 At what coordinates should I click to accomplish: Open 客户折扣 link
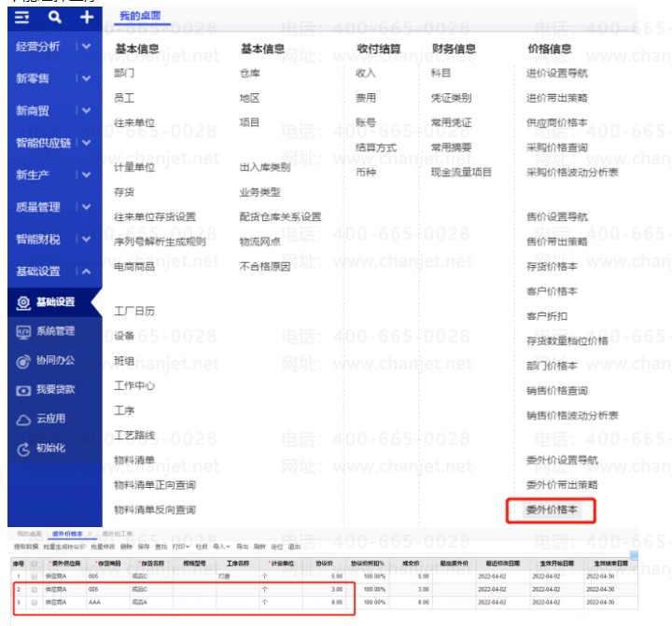546,316
